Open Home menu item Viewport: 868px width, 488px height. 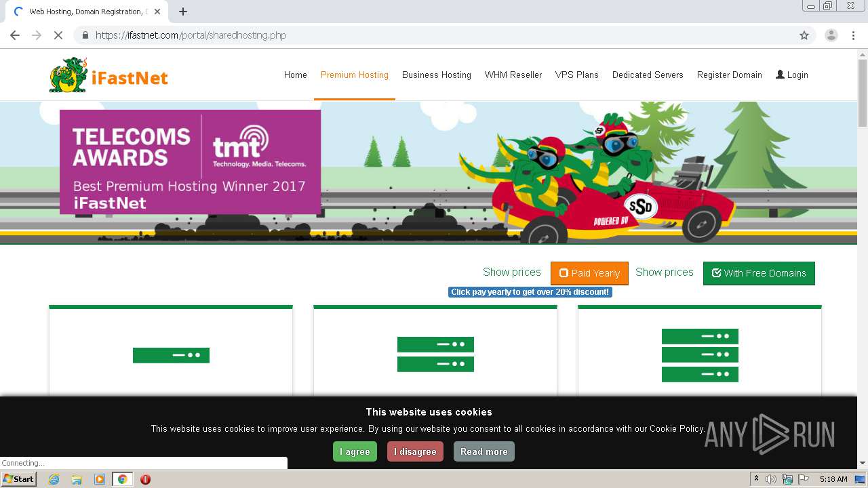click(x=296, y=75)
